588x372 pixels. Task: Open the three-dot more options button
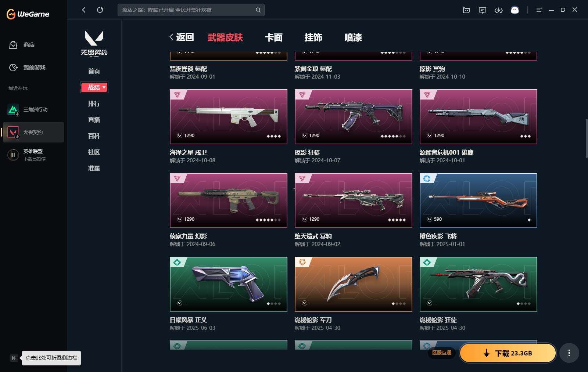[x=569, y=353]
